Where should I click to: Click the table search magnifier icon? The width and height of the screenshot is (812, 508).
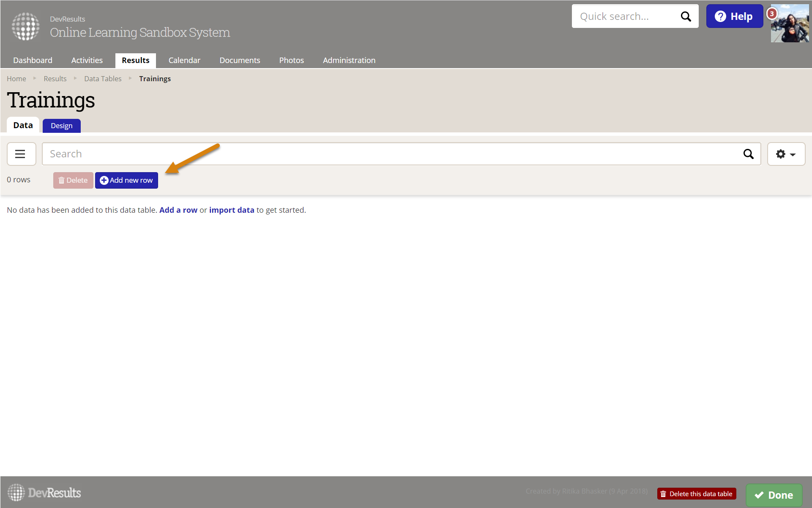[748, 154]
